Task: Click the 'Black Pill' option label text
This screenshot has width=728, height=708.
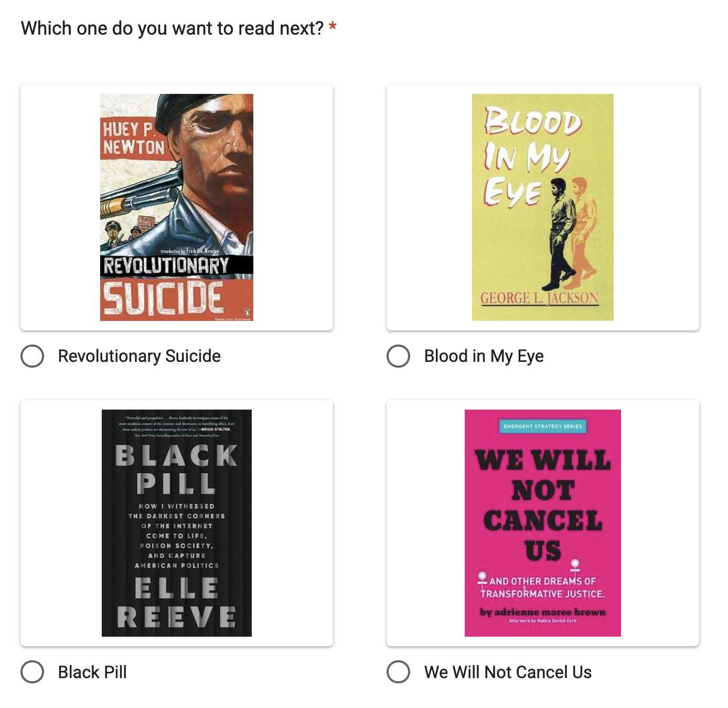Action: tap(92, 672)
